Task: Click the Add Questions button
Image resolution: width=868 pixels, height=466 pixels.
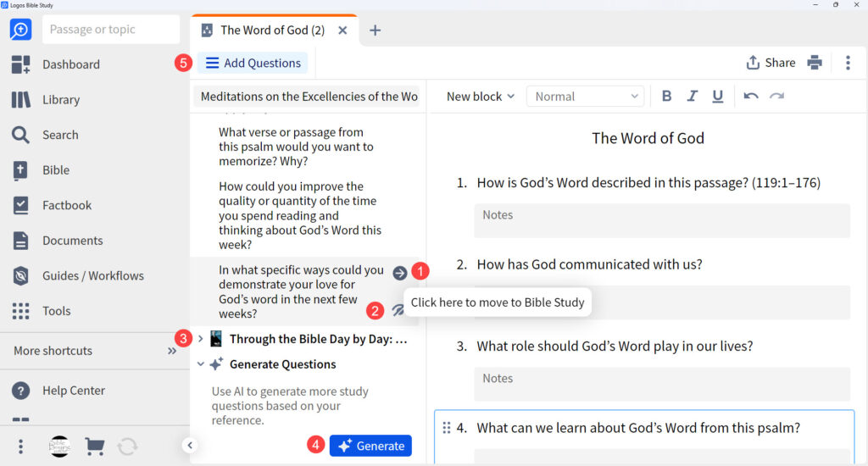Action: click(x=253, y=63)
